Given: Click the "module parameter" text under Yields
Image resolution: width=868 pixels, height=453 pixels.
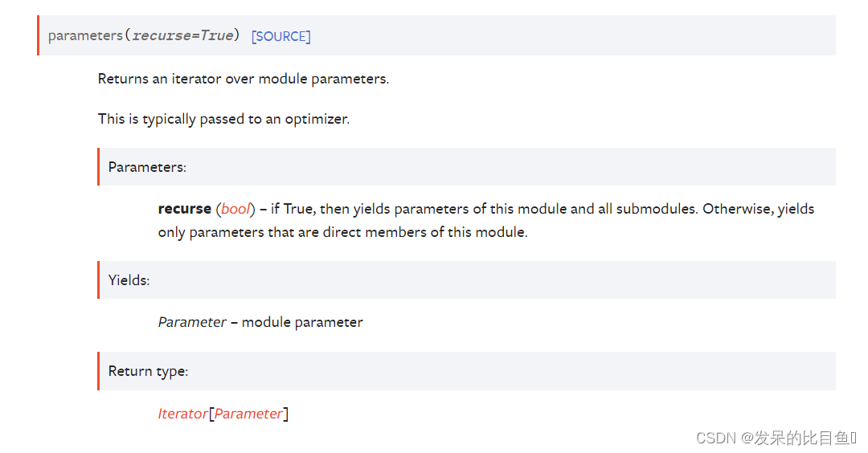Looking at the screenshot, I should tap(302, 322).
